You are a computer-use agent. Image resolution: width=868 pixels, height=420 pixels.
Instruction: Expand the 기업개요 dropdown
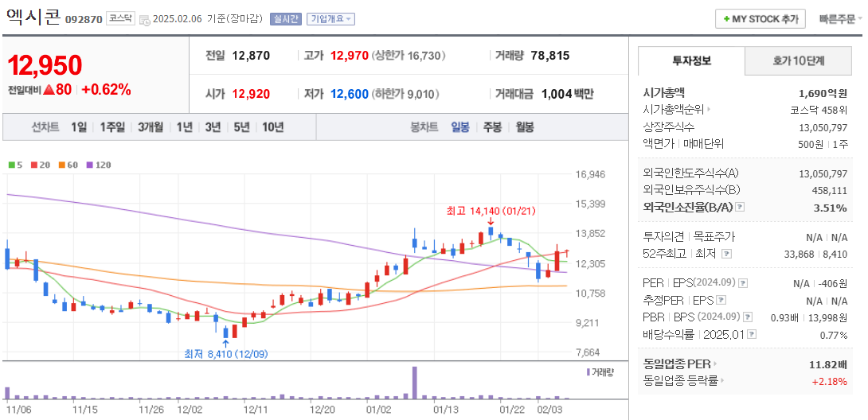point(330,19)
